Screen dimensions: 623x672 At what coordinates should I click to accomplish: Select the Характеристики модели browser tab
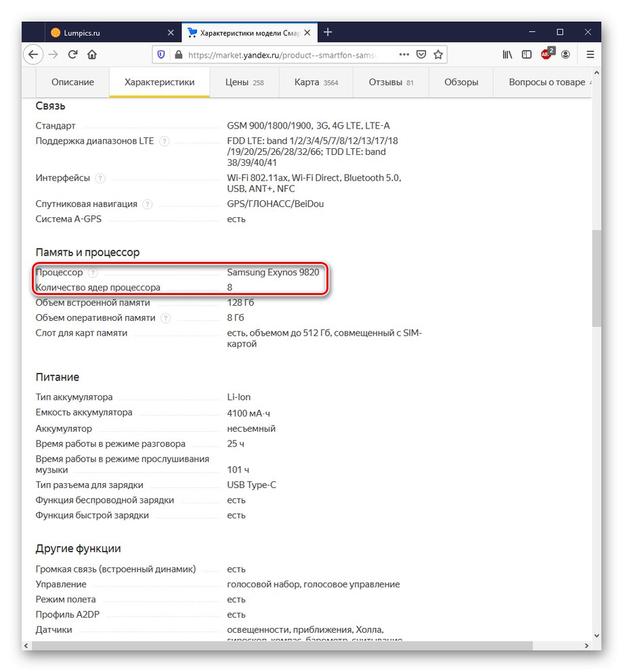(250, 32)
